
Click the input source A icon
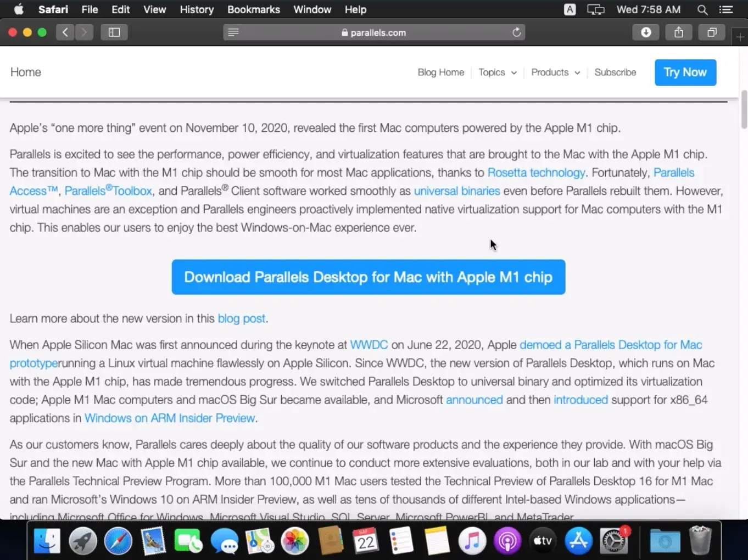(570, 9)
